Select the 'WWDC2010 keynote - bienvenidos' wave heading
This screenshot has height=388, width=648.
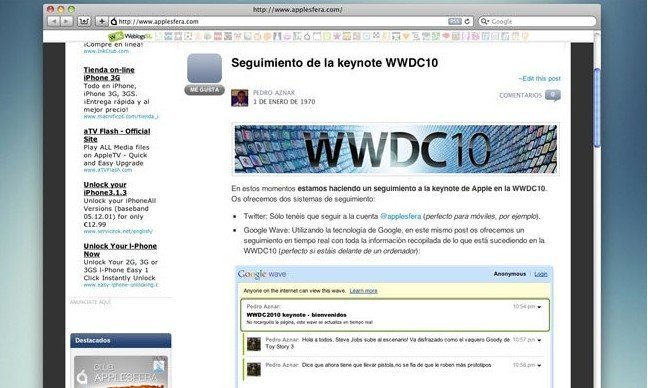pyautogui.click(x=296, y=315)
